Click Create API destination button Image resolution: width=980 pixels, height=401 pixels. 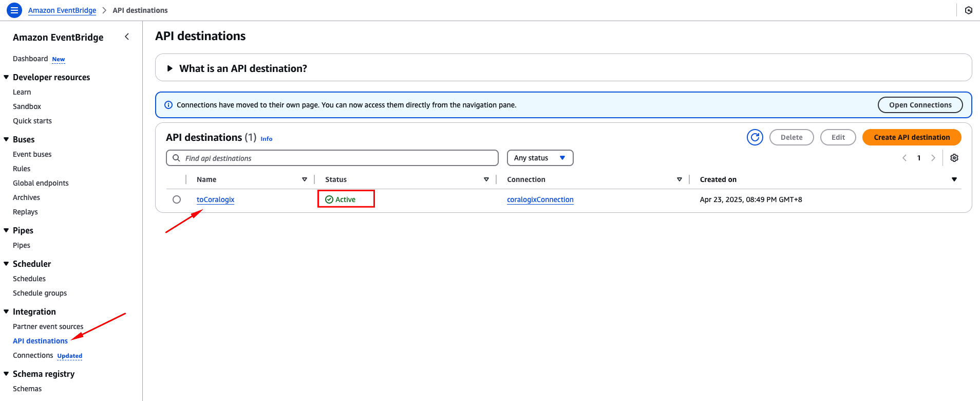pyautogui.click(x=912, y=137)
